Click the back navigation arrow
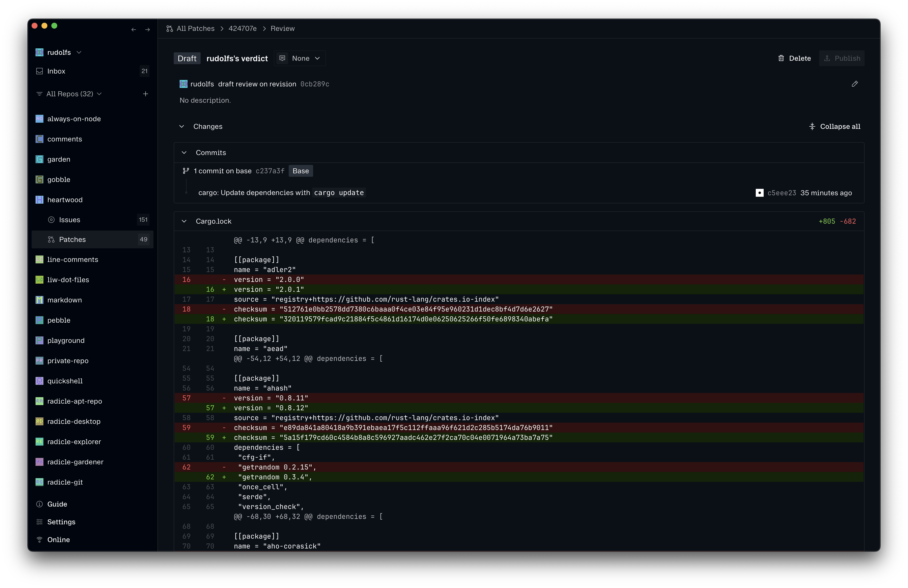908x588 pixels. (x=133, y=29)
